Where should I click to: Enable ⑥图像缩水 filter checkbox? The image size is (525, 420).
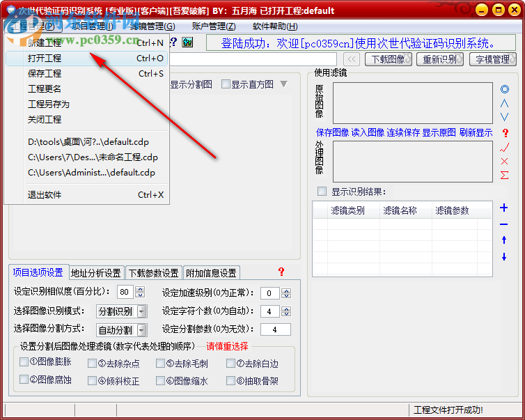[x=160, y=381]
